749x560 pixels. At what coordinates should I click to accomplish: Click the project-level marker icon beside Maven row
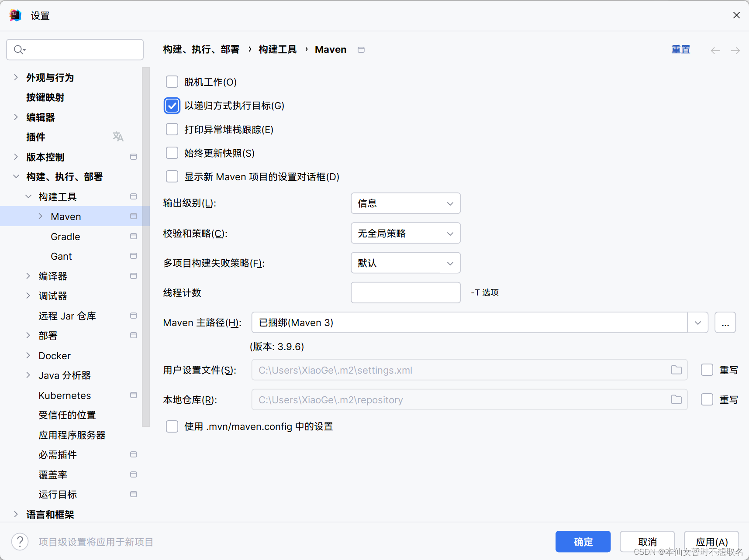coord(134,216)
